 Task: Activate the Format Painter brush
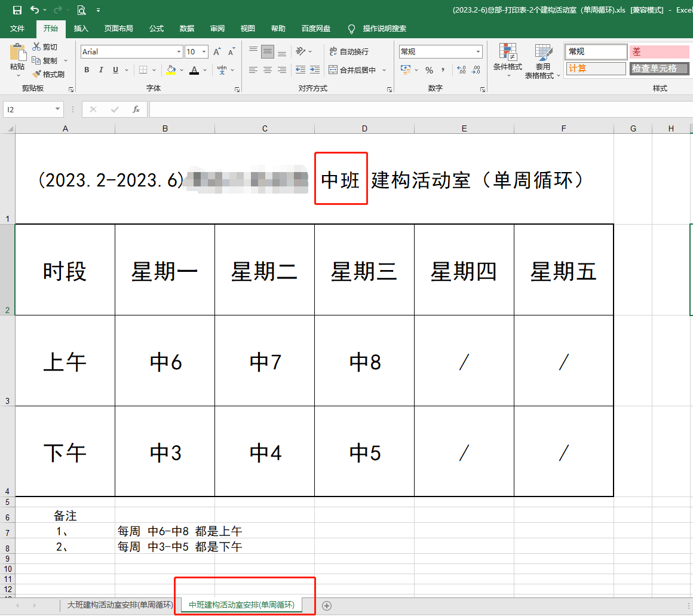[x=48, y=74]
